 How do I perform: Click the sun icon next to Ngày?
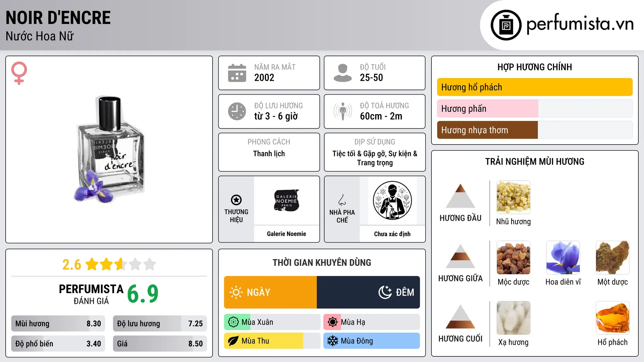236,292
